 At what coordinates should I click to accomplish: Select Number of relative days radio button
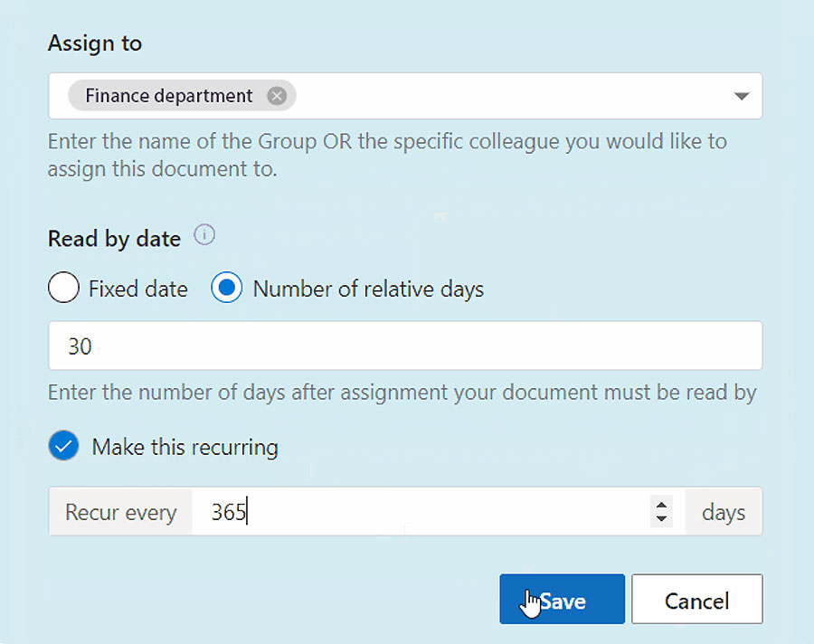226,288
